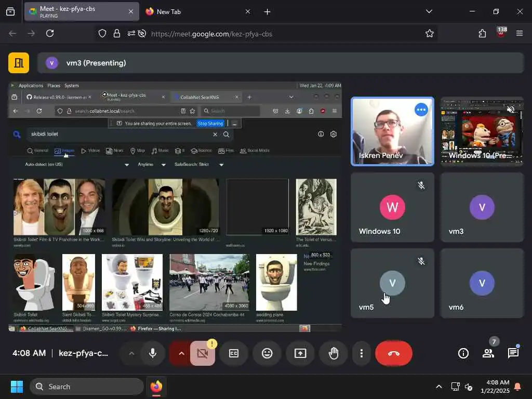Screen dimensions: 532x399
Task: Click the vm3 participant avatar tile
Action: coord(482,207)
